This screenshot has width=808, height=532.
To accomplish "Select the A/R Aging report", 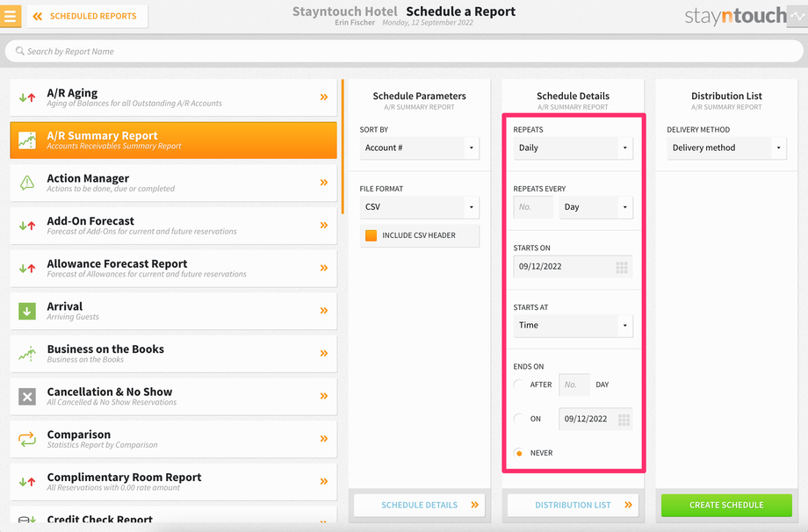I will pos(173,97).
